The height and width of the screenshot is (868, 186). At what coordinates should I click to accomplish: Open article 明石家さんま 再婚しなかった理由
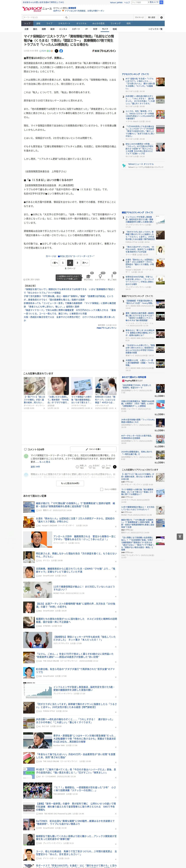click(76, 555)
